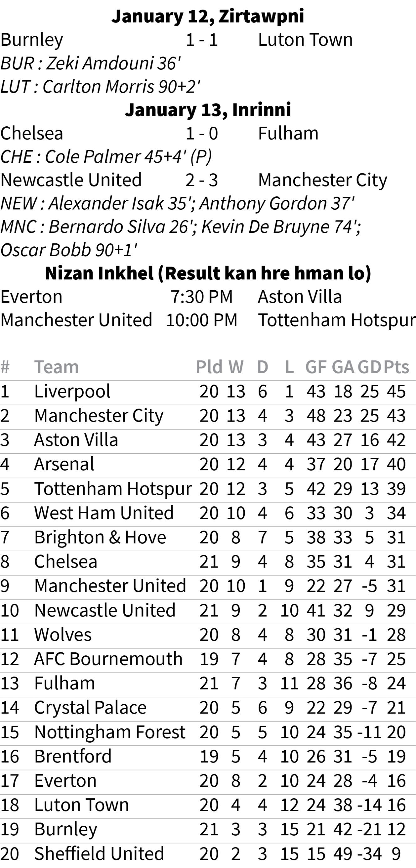Select West Ham United team entry
Screen dimensions: 416x868
[x=104, y=513]
